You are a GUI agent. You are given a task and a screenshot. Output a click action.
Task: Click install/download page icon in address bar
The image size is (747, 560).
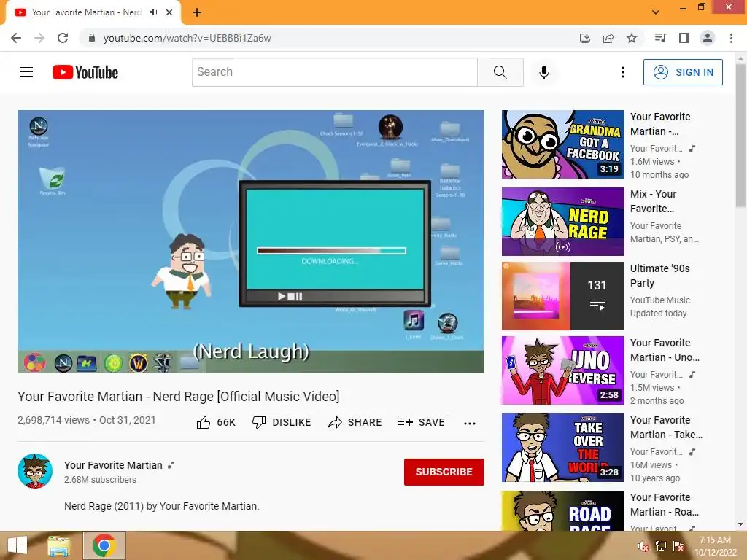[x=584, y=38]
